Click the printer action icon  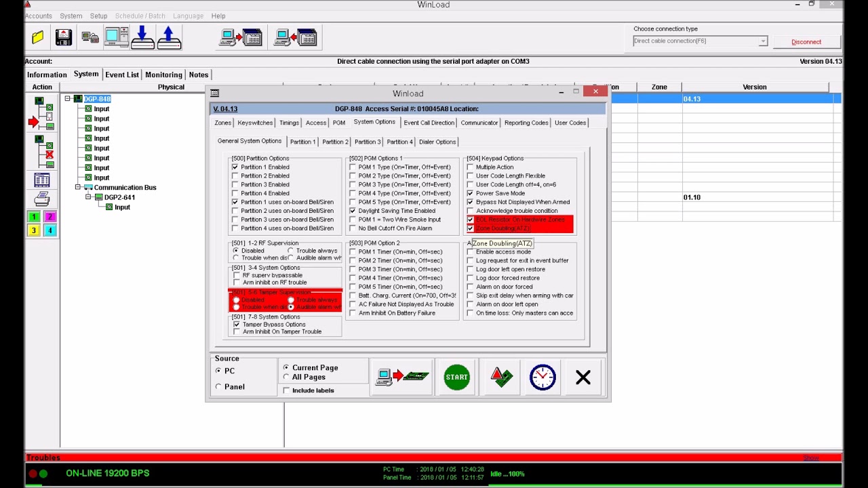click(x=42, y=199)
